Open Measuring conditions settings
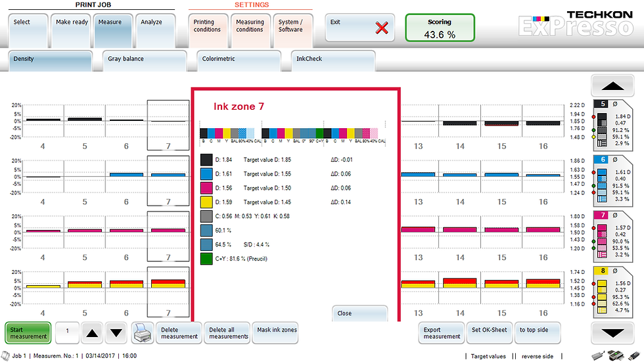The image size is (644, 362). pyautogui.click(x=250, y=31)
